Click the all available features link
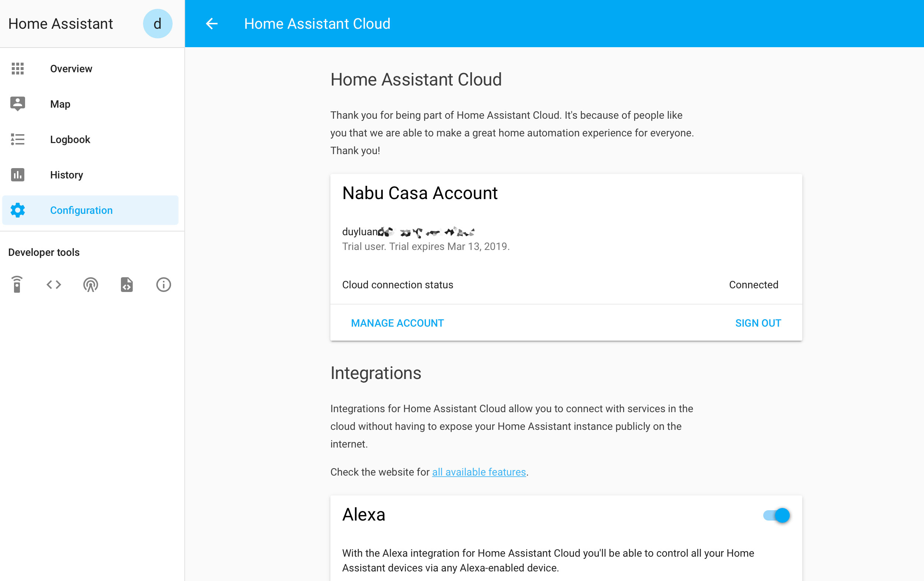 (479, 472)
